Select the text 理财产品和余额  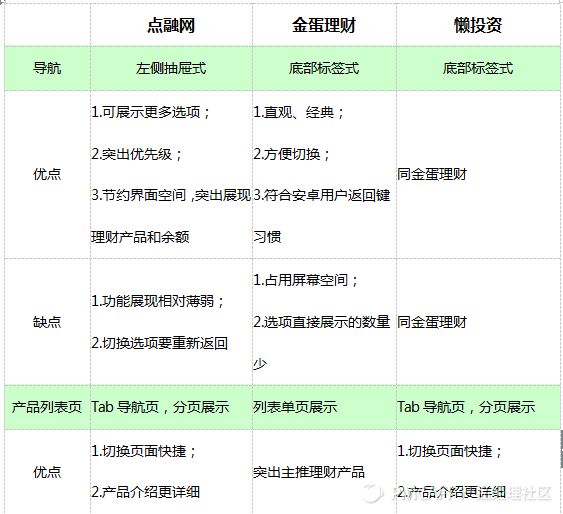pos(140,237)
